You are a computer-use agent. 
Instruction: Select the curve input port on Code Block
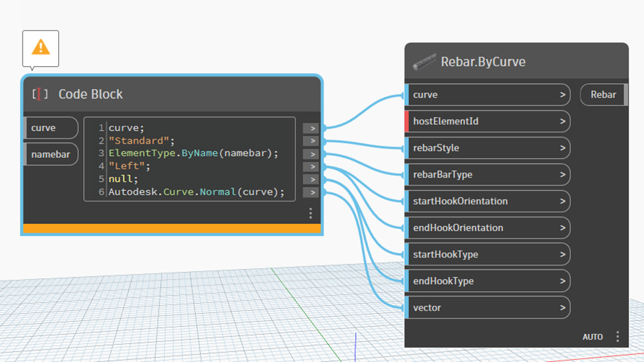pyautogui.click(x=51, y=127)
